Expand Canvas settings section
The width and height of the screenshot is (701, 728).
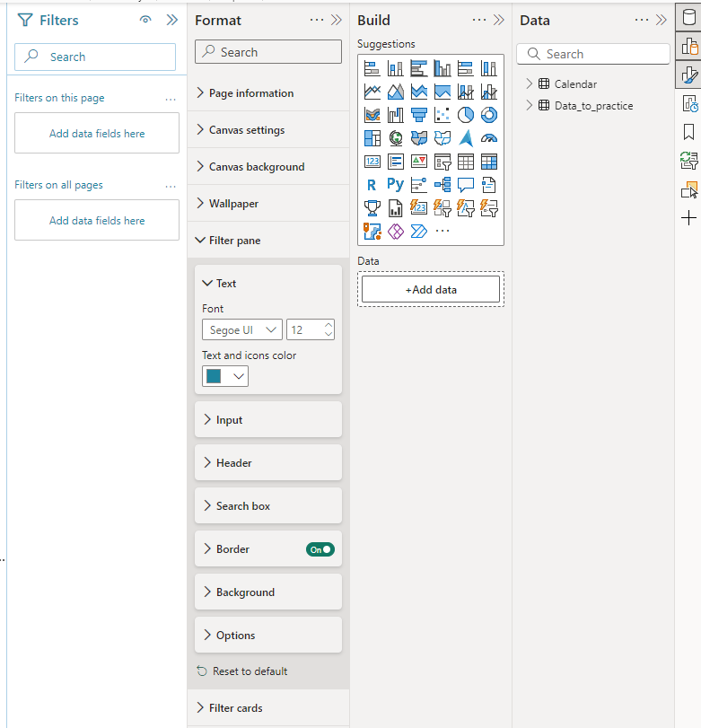[268, 129]
